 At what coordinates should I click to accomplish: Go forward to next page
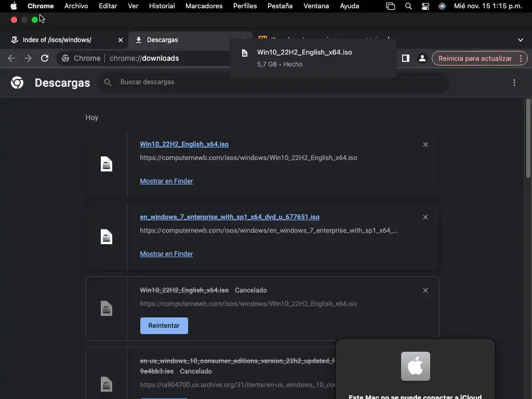click(28, 58)
